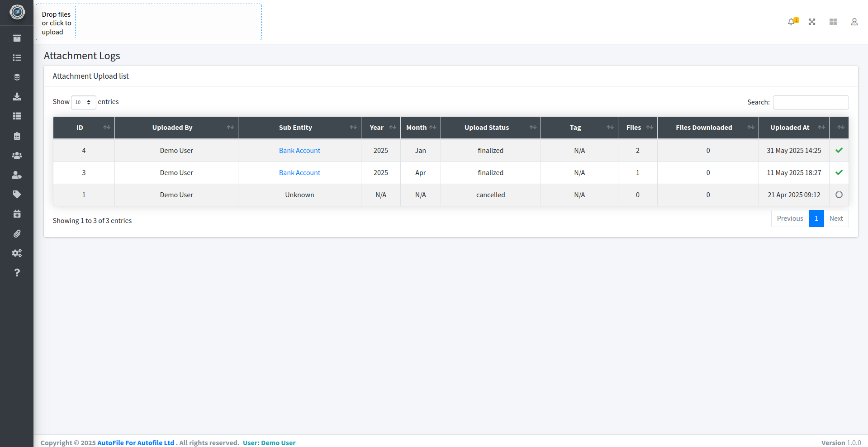Image resolution: width=868 pixels, height=447 pixels.
Task: Open the apps grid icon in the header
Action: click(833, 21)
